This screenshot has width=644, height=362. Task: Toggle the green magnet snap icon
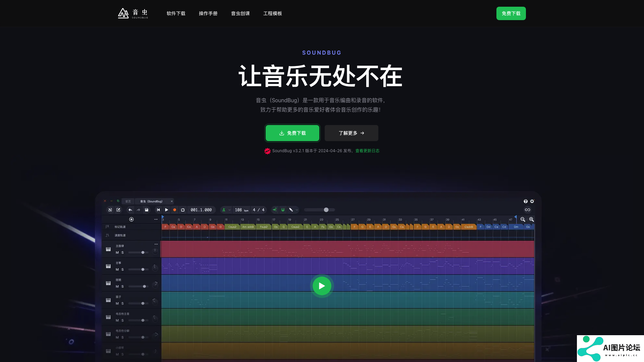click(x=283, y=210)
